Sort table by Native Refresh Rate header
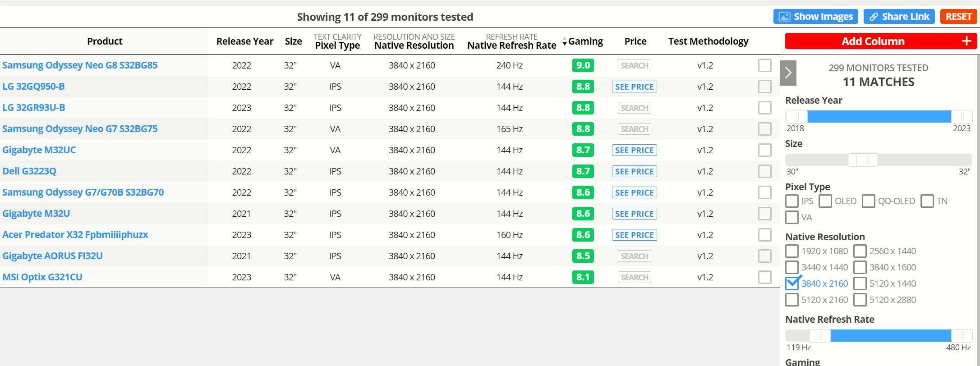Image resolution: width=980 pixels, height=366 pixels. (512, 46)
